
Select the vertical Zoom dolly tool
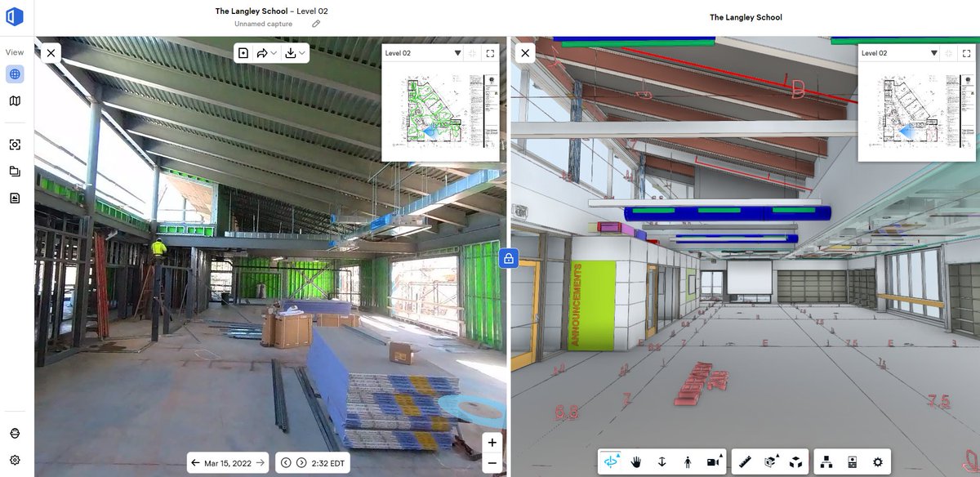(x=662, y=461)
